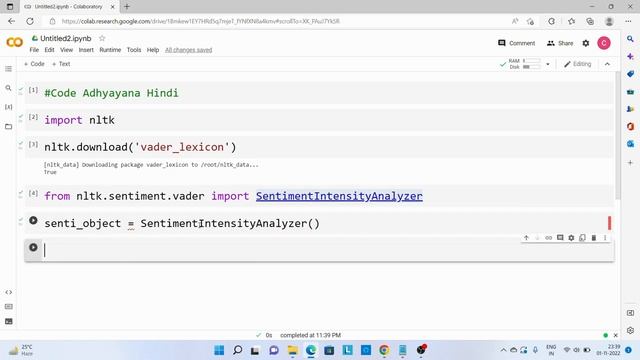Open Edge sidebar shopping tag
The height and width of the screenshot is (360, 640).
click(x=630, y=74)
